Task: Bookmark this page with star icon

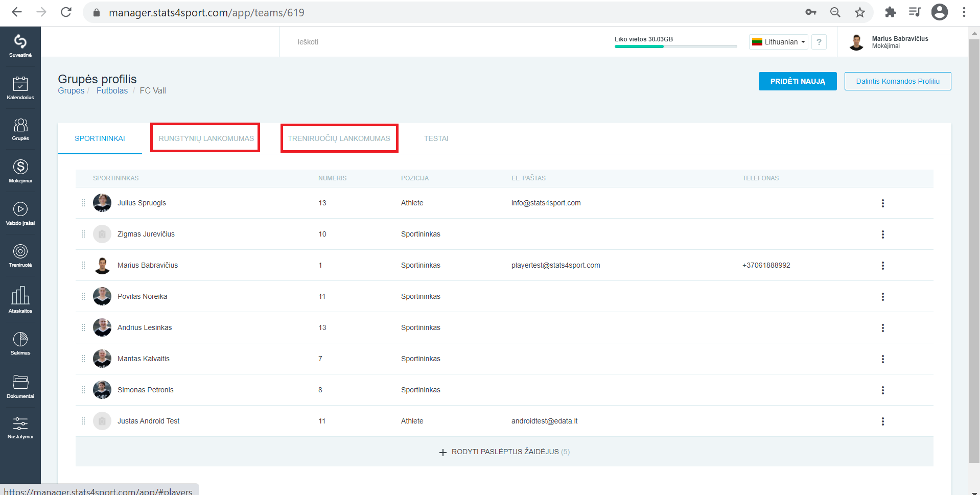Action: (860, 12)
